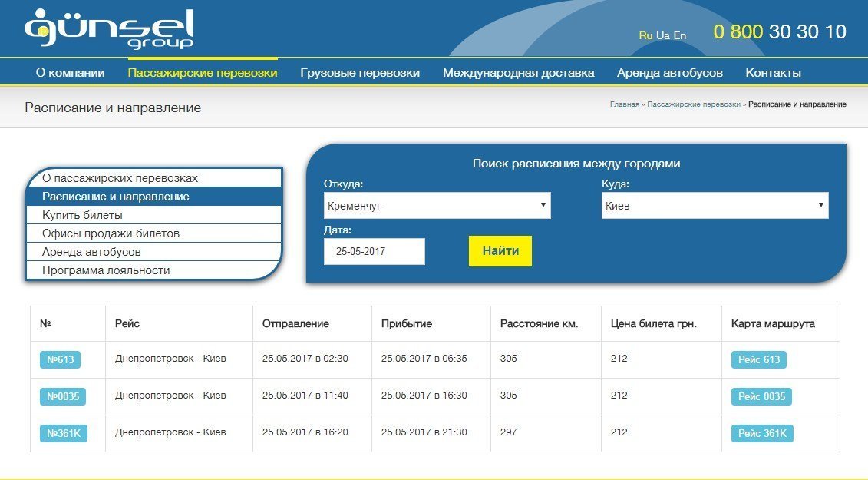Click the Günsel Group logo
This screenshot has width=868, height=480.
pyautogui.click(x=107, y=28)
